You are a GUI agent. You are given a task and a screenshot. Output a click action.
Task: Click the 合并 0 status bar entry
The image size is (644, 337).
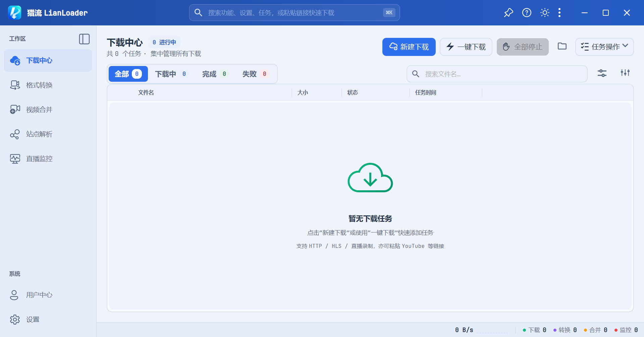click(x=596, y=330)
